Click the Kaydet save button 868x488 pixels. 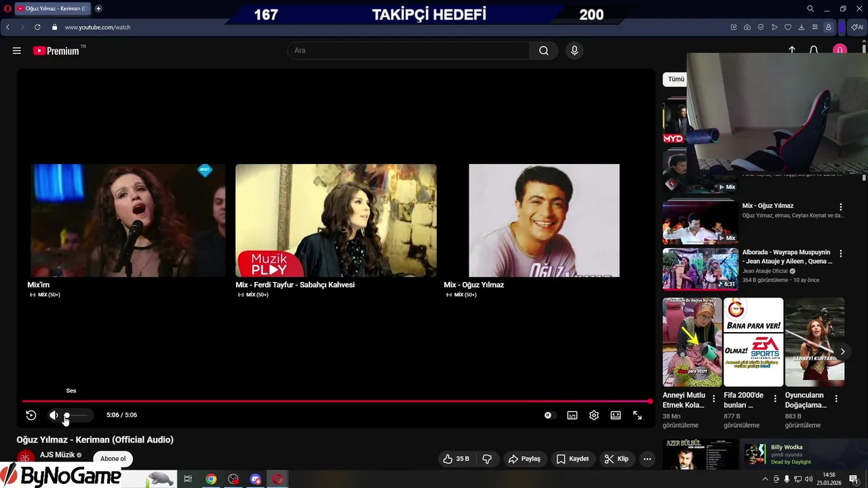click(572, 459)
